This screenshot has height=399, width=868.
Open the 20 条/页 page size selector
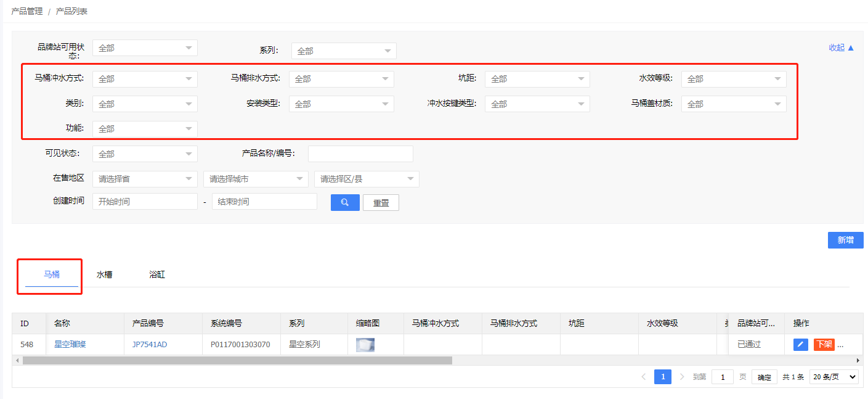(x=834, y=377)
